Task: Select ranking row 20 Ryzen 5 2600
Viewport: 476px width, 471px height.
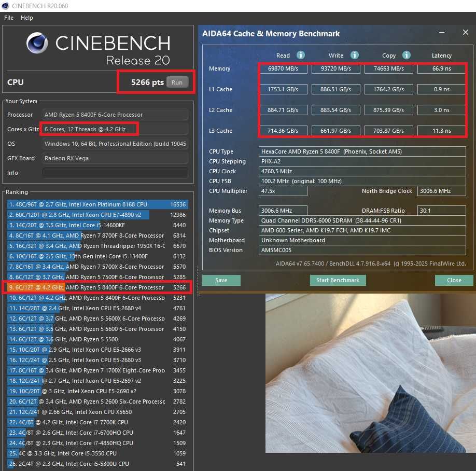Action: click(97, 401)
